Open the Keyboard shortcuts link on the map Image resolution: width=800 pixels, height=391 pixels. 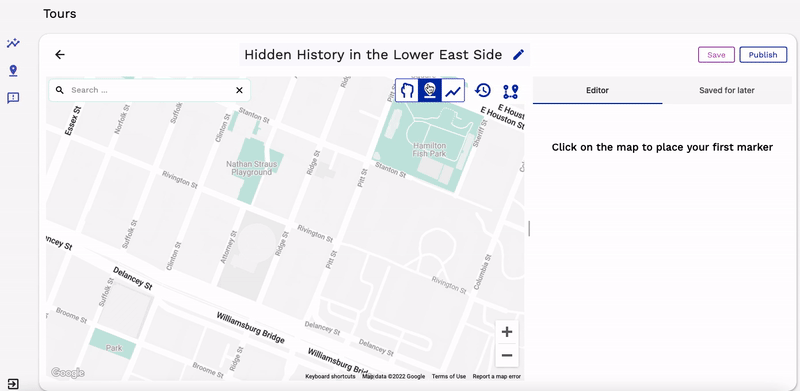click(330, 377)
